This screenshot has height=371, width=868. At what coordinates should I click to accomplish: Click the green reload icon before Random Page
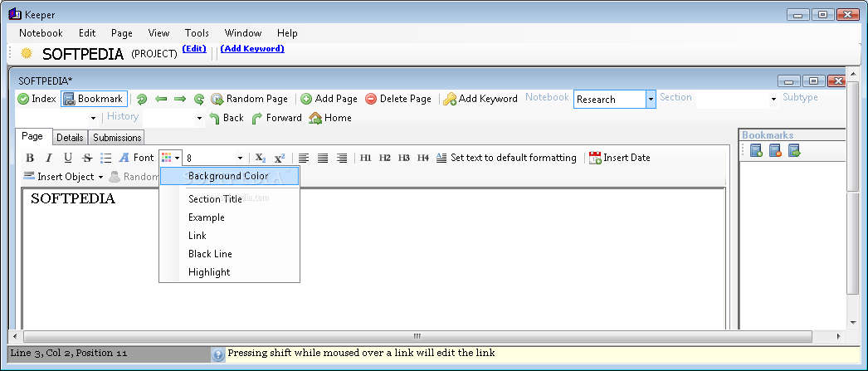pyautogui.click(x=198, y=99)
